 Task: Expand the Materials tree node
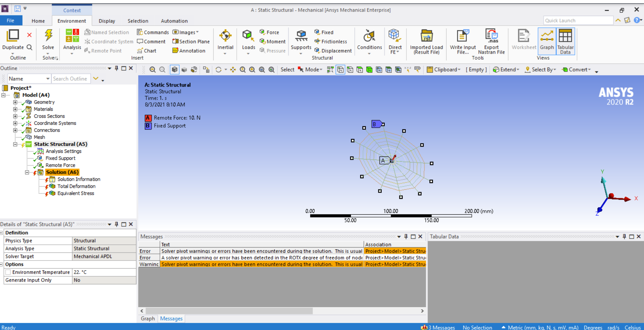coord(15,109)
